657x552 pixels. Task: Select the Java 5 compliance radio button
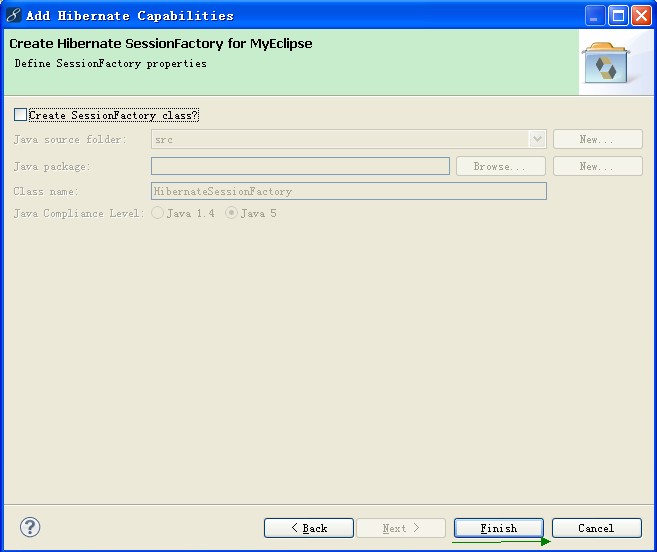click(231, 213)
